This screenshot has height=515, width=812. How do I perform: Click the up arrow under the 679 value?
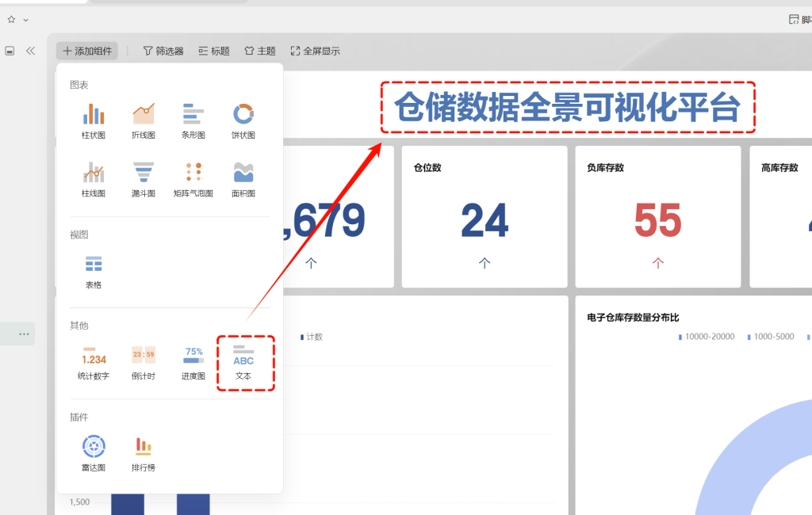click(x=311, y=263)
